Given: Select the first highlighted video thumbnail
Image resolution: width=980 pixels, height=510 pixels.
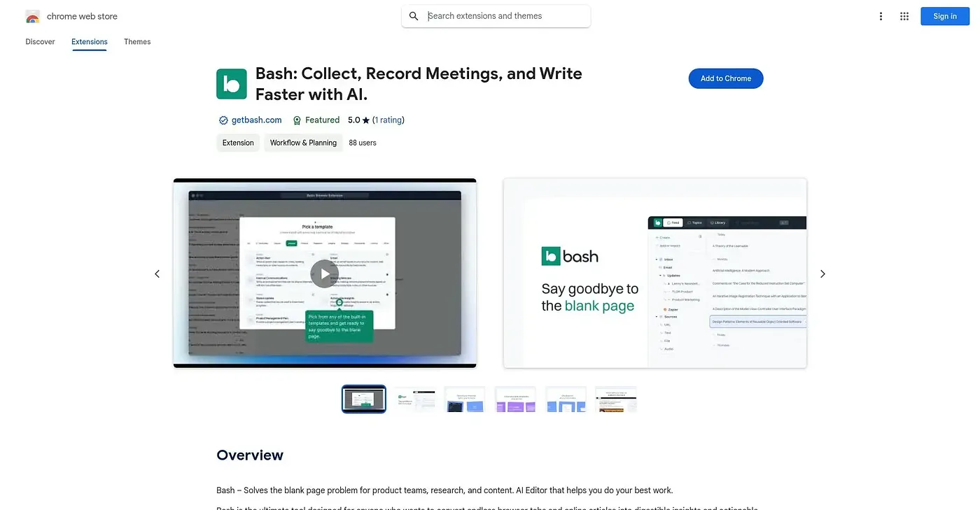Looking at the screenshot, I should click(364, 399).
